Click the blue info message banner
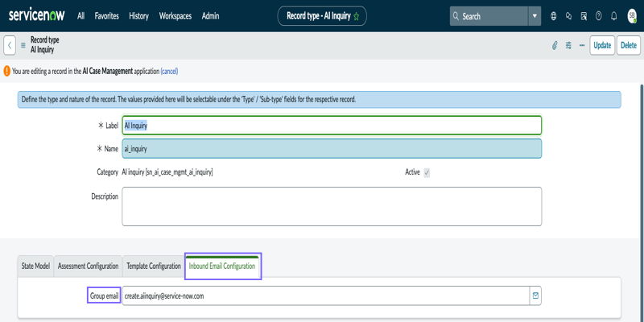 319,100
